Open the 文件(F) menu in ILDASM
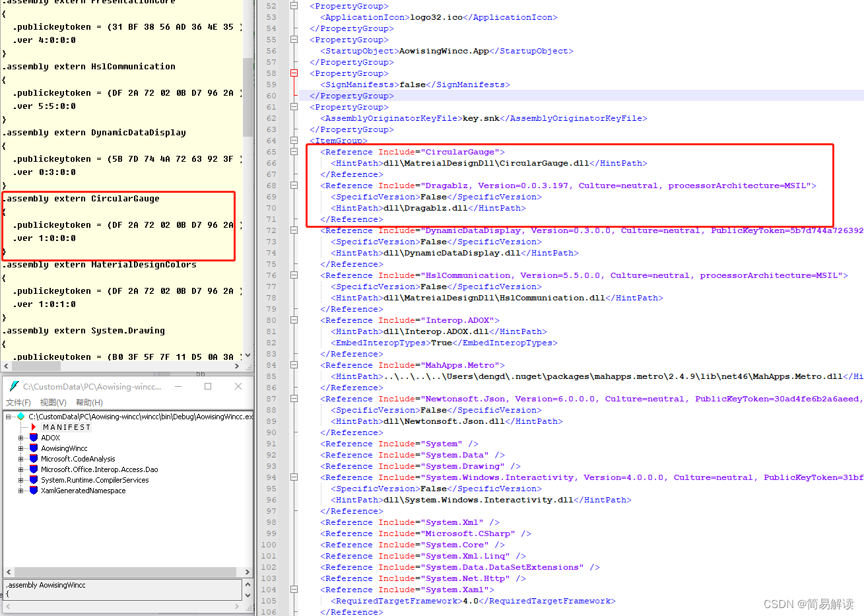Screen dimensions: 864x616 point(18,403)
